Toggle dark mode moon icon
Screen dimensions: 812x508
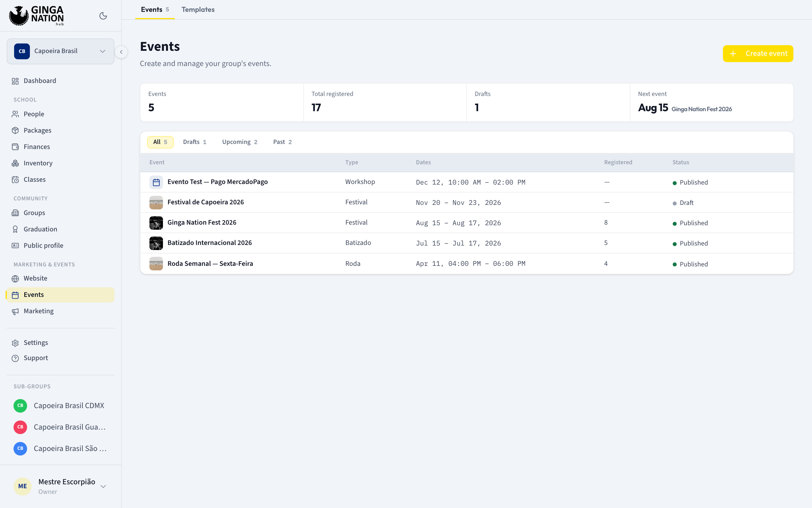tap(103, 16)
